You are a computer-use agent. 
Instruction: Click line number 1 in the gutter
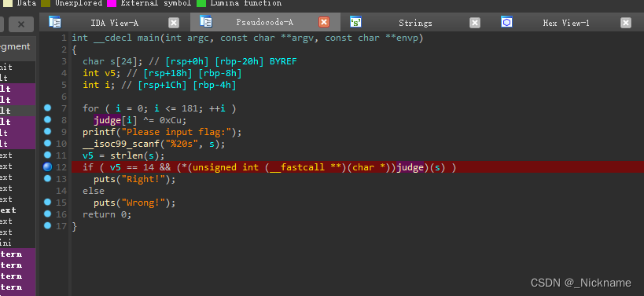tap(64, 38)
